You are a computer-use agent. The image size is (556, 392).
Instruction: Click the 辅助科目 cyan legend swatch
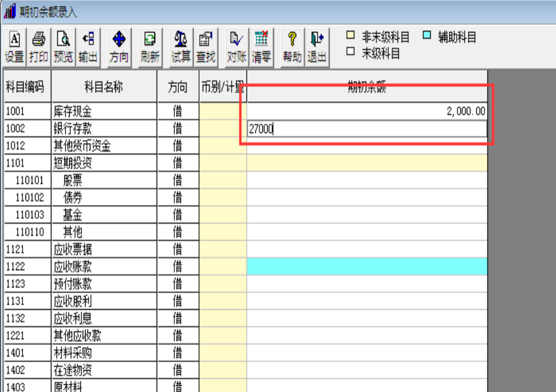[427, 35]
